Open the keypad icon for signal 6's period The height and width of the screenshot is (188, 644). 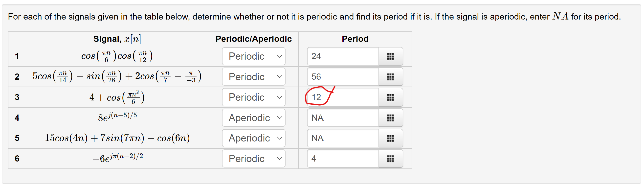(391, 158)
